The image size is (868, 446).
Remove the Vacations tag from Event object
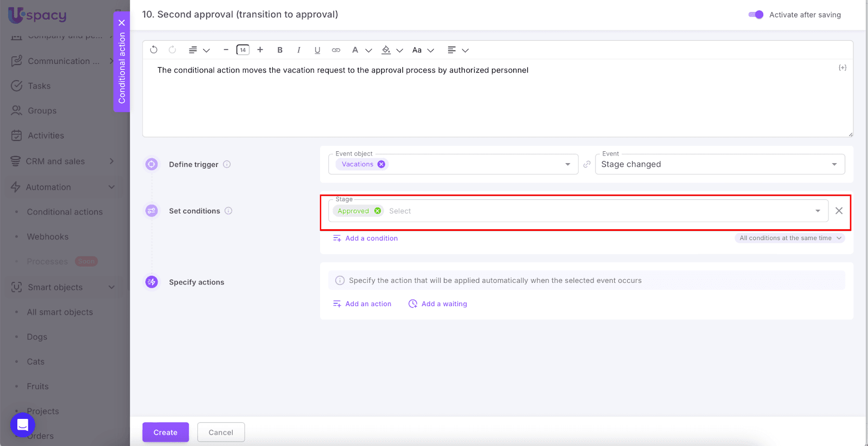[381, 164]
